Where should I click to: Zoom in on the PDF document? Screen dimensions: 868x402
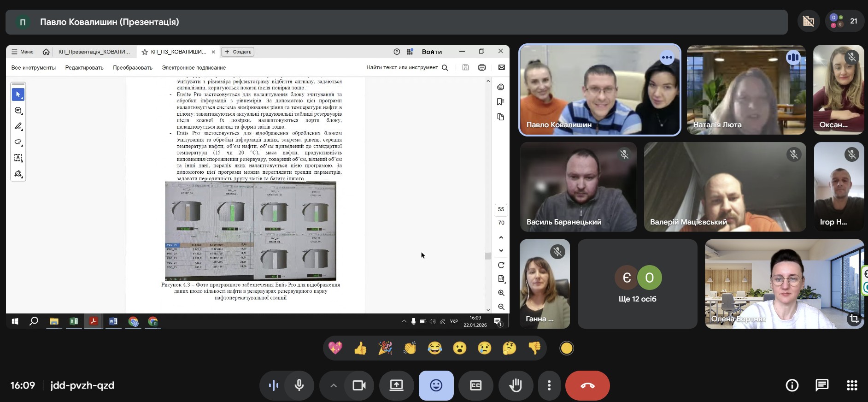pyautogui.click(x=501, y=293)
